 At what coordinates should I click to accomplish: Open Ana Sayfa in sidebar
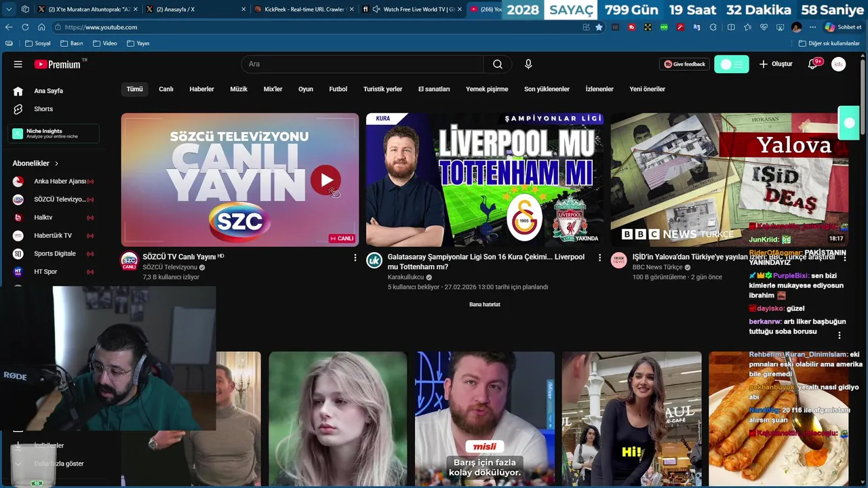(49, 91)
